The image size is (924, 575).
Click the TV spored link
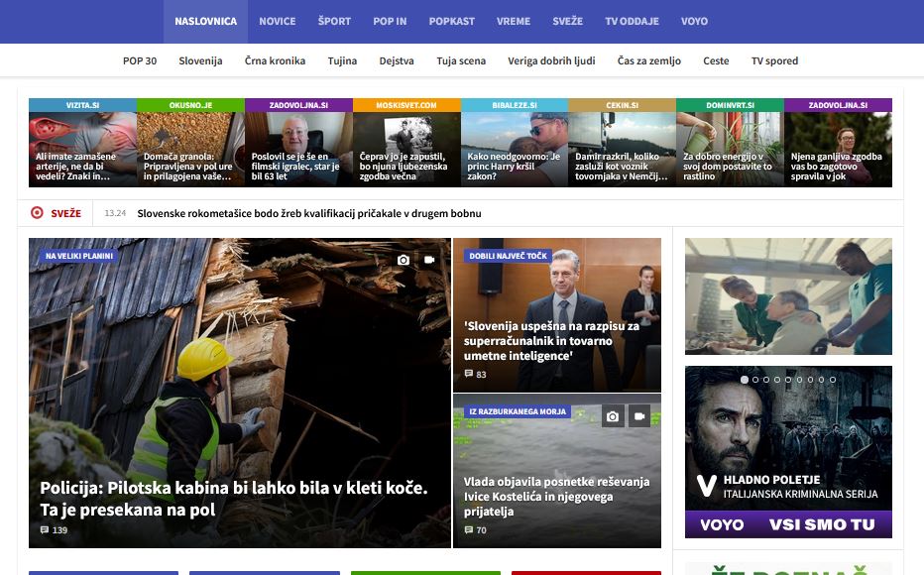(x=774, y=60)
